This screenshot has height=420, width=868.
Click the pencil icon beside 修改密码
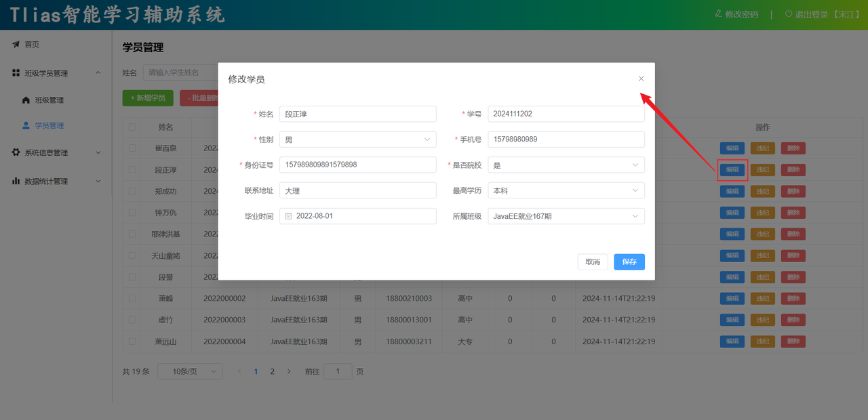pos(719,14)
